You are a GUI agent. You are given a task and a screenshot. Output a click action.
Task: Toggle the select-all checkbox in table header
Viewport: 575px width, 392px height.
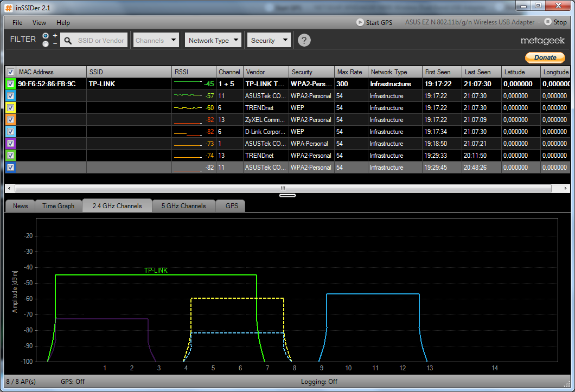[x=10, y=72]
